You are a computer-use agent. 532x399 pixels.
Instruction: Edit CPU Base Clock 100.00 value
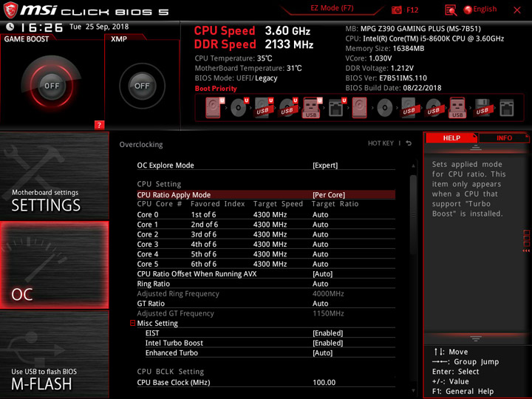pyautogui.click(x=324, y=383)
